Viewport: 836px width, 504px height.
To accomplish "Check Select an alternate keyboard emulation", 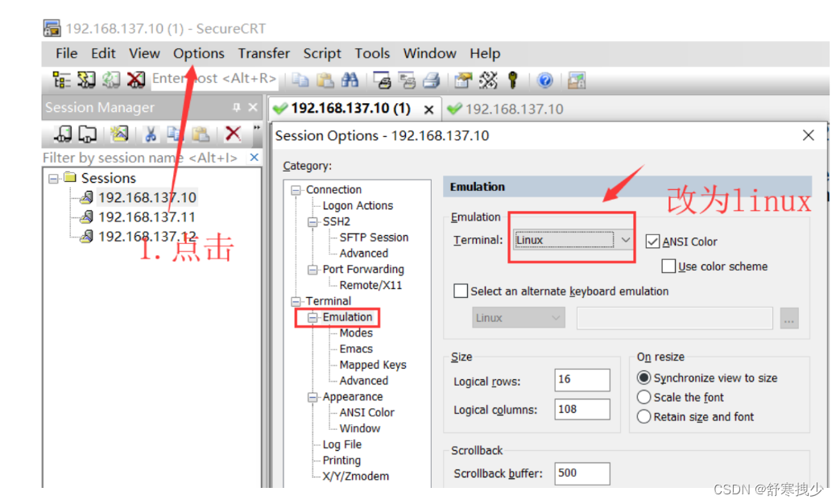I will pos(461,291).
